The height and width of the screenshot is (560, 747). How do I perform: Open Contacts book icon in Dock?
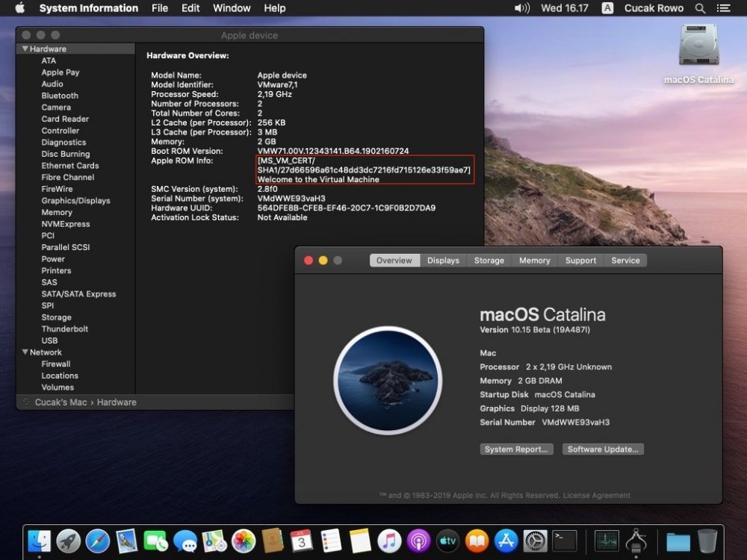[273, 541]
